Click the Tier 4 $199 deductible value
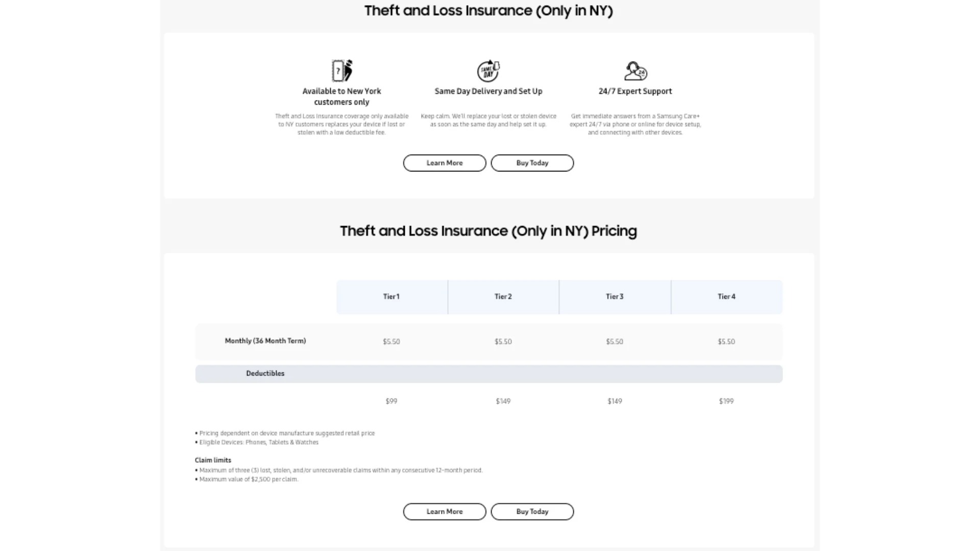This screenshot has height=551, width=980. point(726,402)
